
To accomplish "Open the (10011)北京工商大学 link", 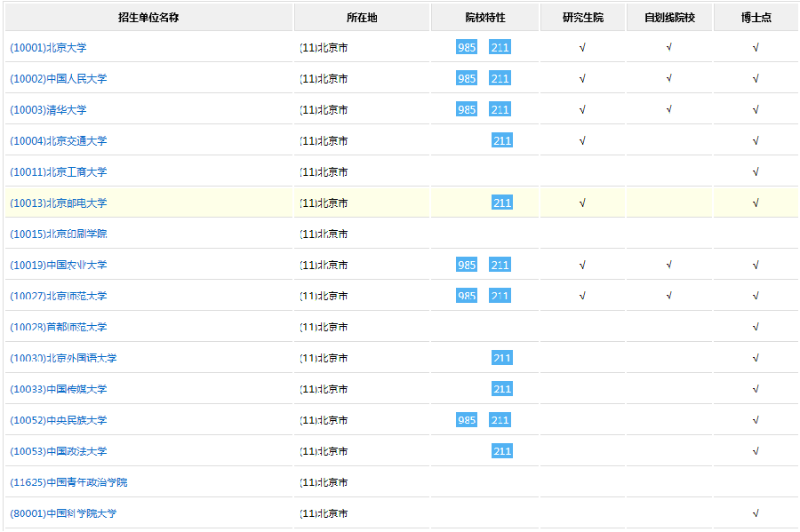I will click(x=58, y=172).
